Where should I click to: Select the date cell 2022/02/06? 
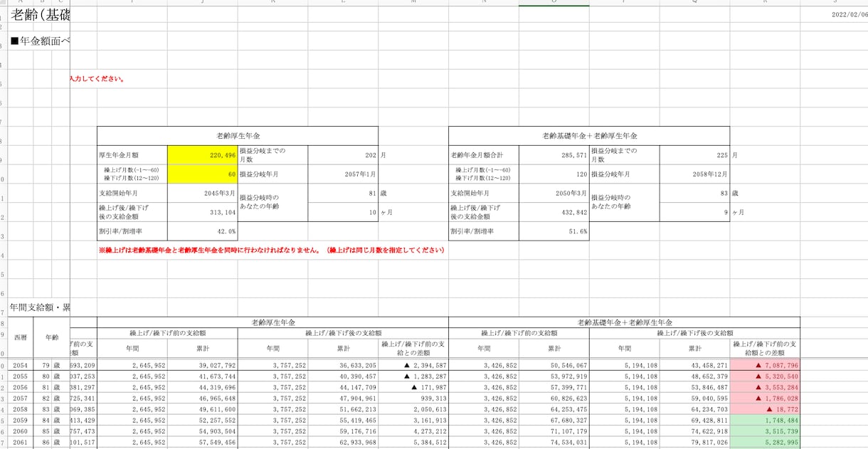click(x=849, y=14)
